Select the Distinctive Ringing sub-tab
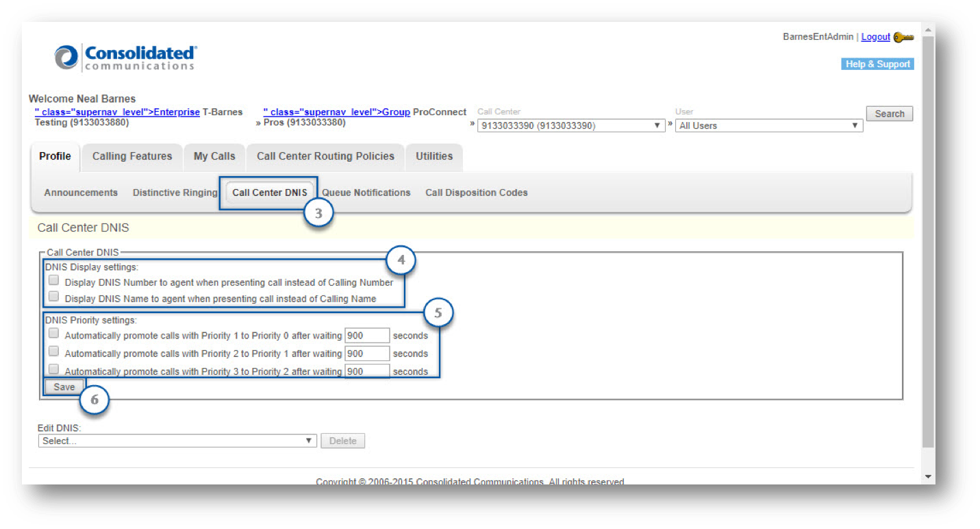Viewport: 980px width, 529px height. tap(175, 193)
